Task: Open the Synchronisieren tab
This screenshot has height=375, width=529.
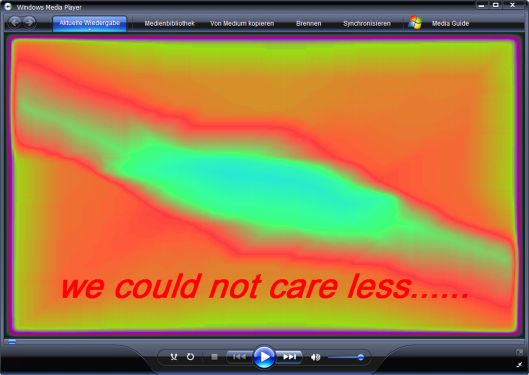Action: [367, 23]
